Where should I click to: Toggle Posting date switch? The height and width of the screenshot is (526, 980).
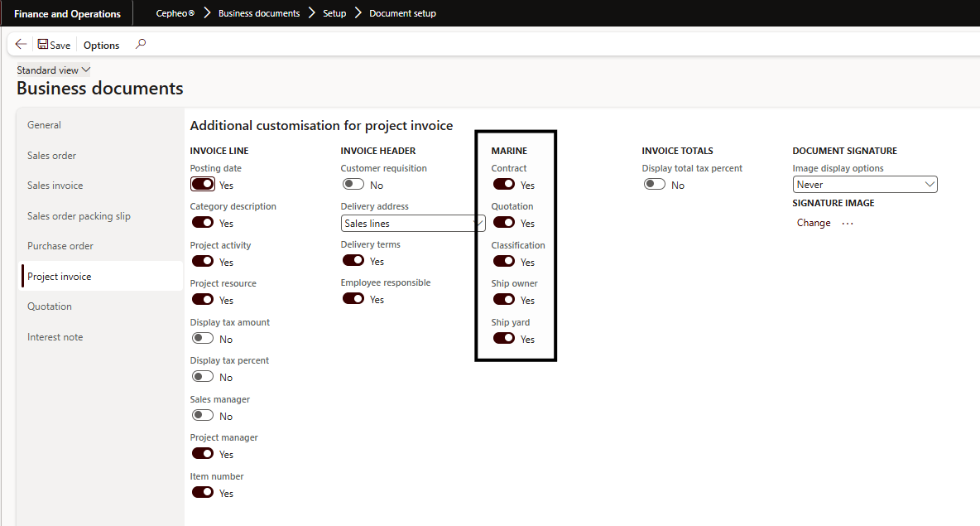[203, 185]
